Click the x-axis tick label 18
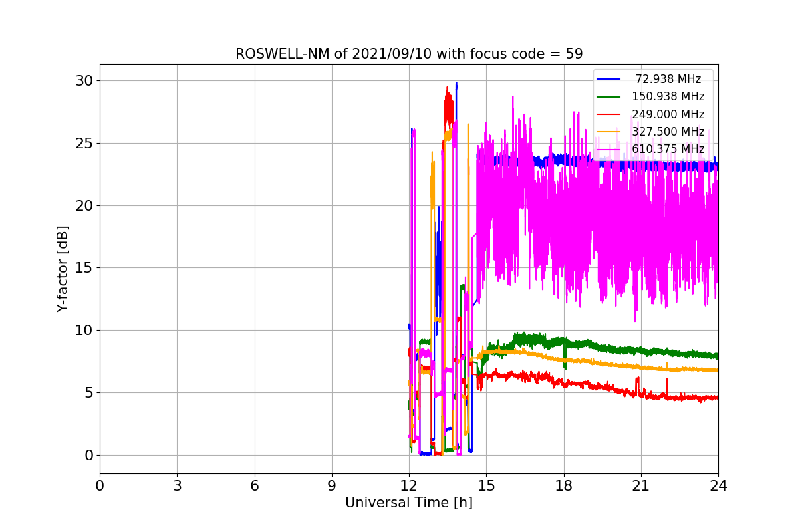Screen dimensions: 798x532 (563, 485)
